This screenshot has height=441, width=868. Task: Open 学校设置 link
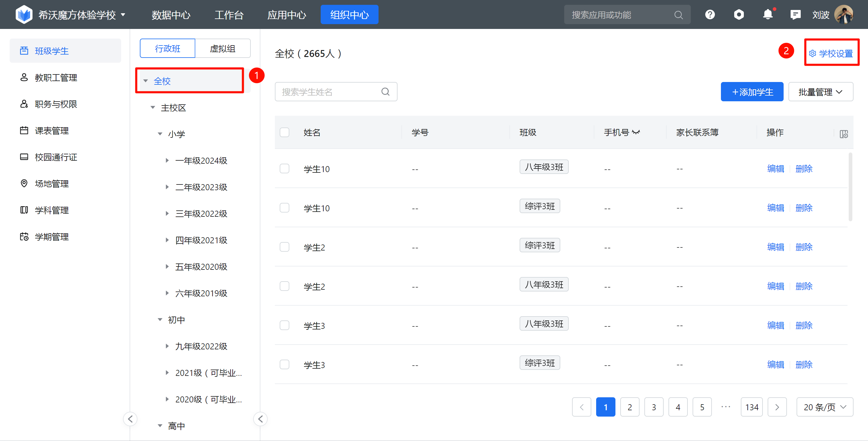tap(836, 53)
